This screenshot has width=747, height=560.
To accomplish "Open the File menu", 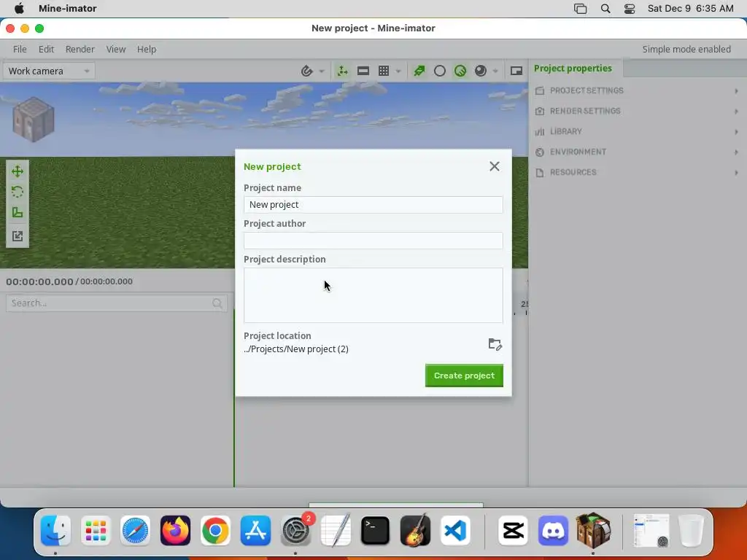I will click(x=20, y=49).
